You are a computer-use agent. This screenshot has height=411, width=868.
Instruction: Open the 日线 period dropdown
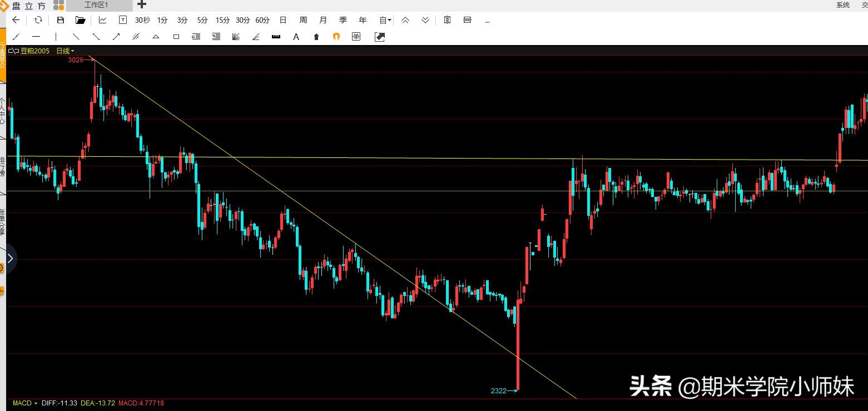[65, 51]
